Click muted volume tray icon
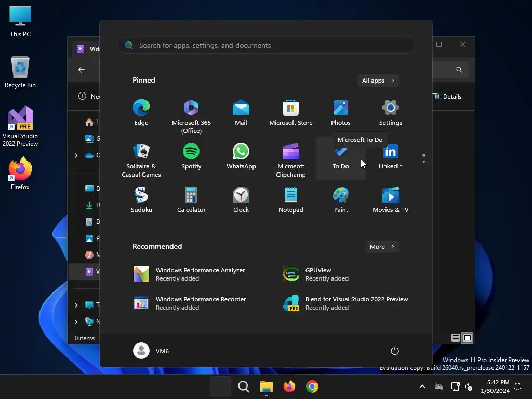The height and width of the screenshot is (399, 532). click(469, 387)
